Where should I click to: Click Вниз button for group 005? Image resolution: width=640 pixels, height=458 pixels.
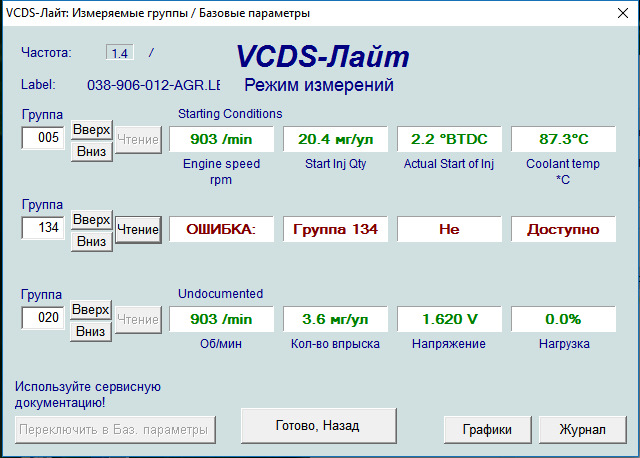pos(92,152)
